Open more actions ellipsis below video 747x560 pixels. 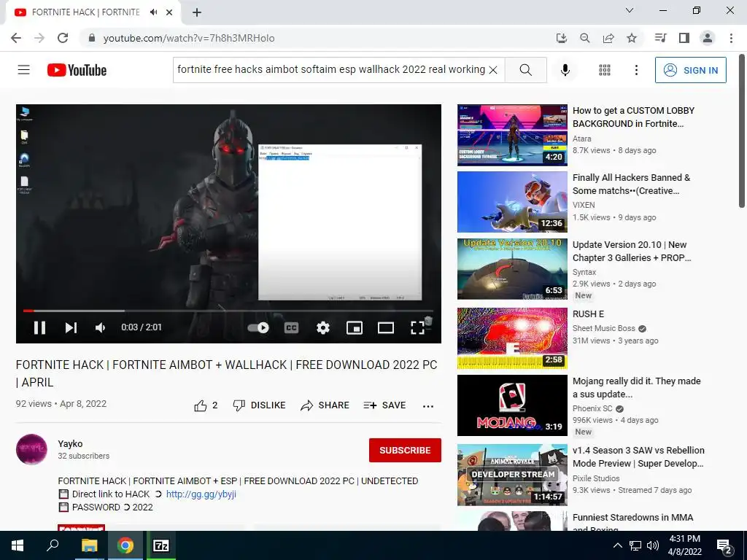pos(427,406)
